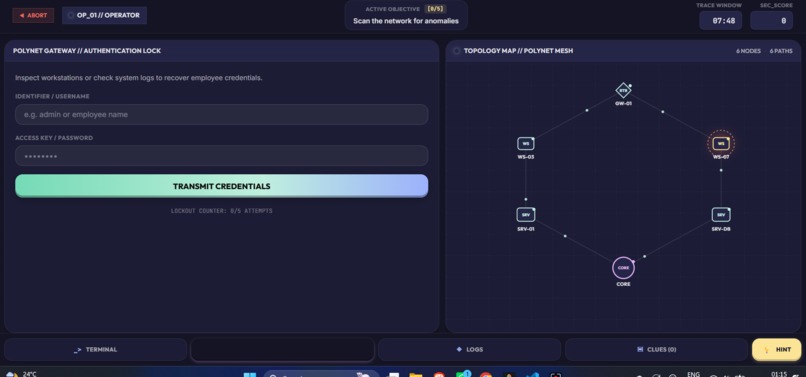This screenshot has width=806, height=377.
Task: Focus the Access Key / Password field
Action: [222, 156]
